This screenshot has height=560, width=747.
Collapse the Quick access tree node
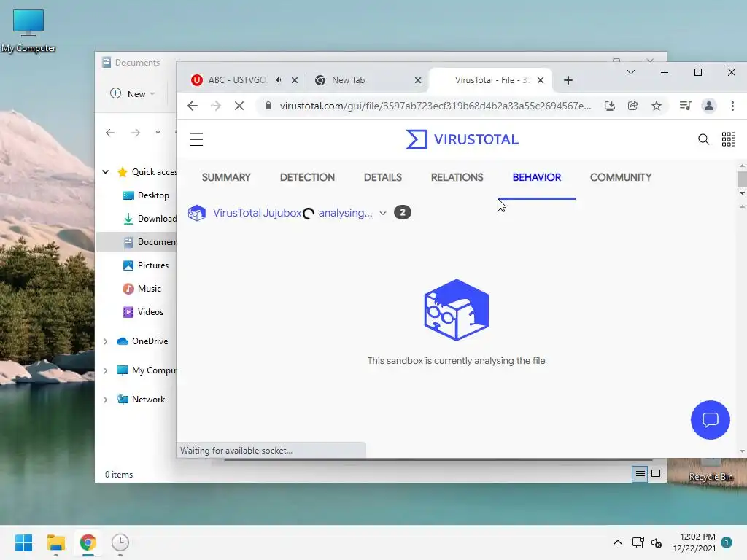[106, 172]
